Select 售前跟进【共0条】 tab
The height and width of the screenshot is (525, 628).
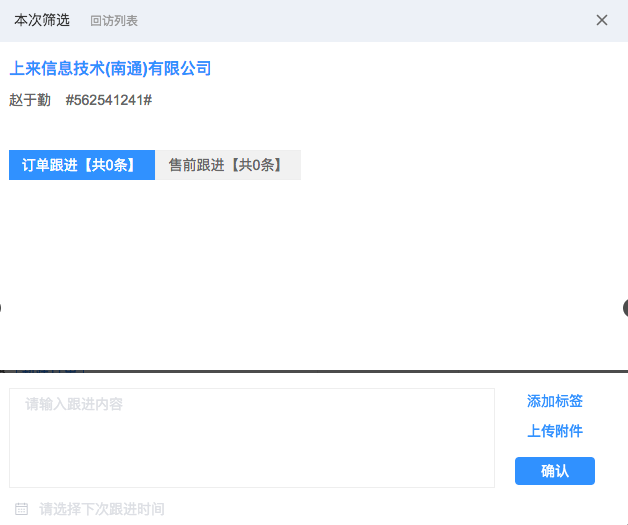click(x=228, y=165)
